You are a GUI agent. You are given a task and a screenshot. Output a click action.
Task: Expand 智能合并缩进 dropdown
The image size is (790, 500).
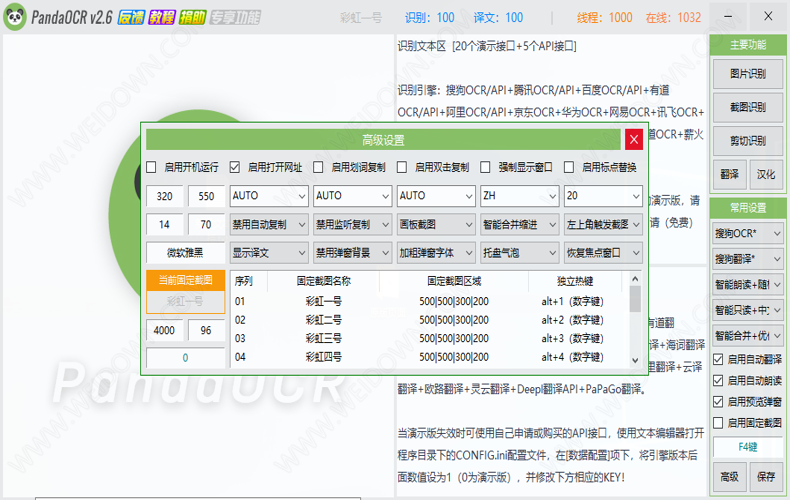(519, 224)
